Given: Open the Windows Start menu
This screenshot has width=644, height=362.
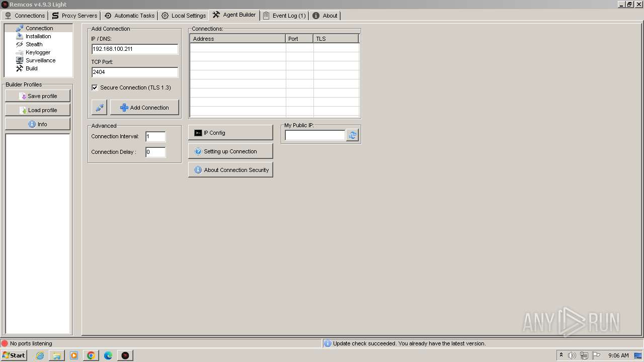Looking at the screenshot, I should point(14,355).
